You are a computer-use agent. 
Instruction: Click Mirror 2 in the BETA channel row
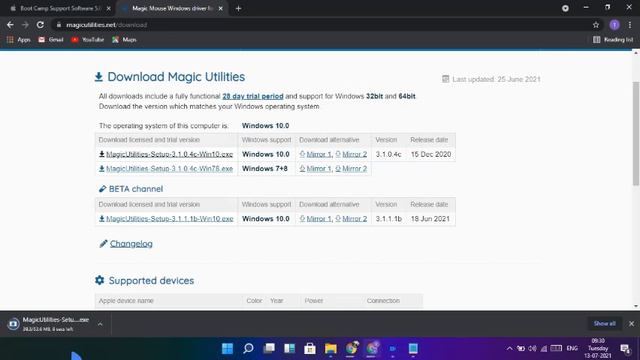tap(355, 219)
